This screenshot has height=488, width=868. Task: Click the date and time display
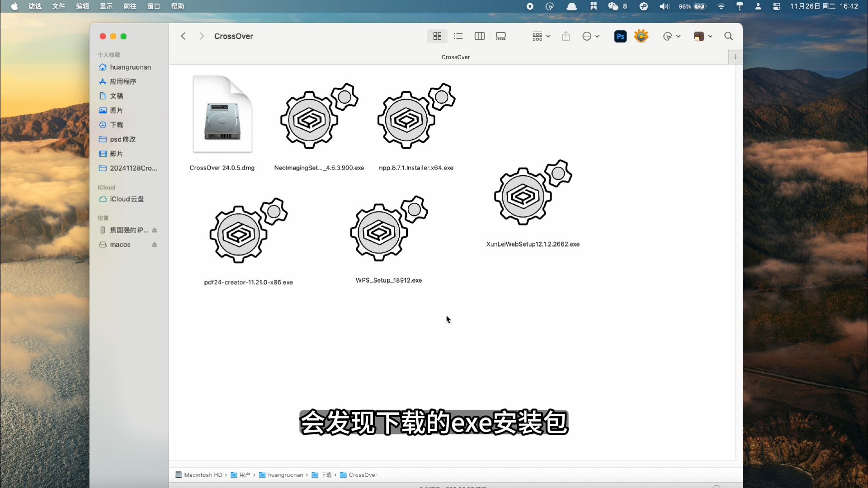point(824,6)
